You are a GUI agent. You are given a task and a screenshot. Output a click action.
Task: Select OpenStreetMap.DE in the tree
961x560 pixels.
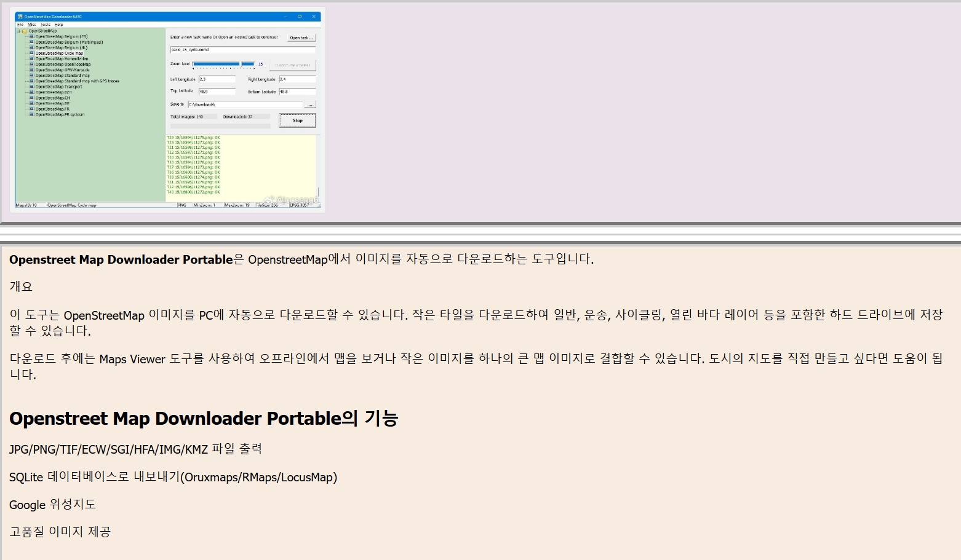tap(52, 103)
